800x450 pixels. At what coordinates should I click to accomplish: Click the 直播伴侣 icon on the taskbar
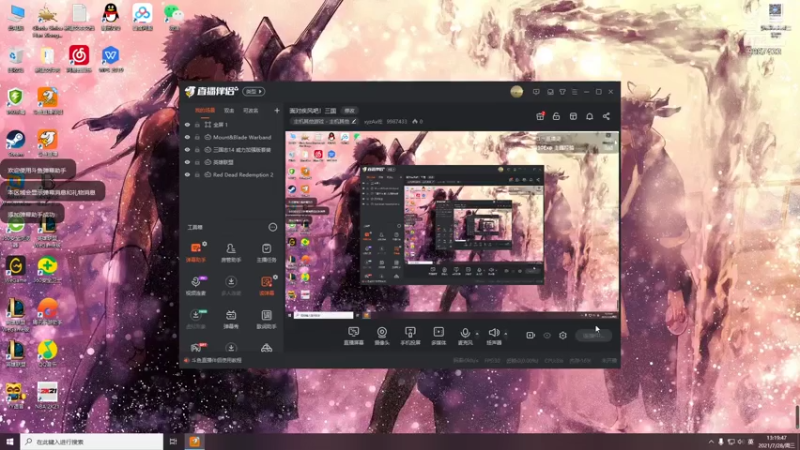pyautogui.click(x=194, y=442)
